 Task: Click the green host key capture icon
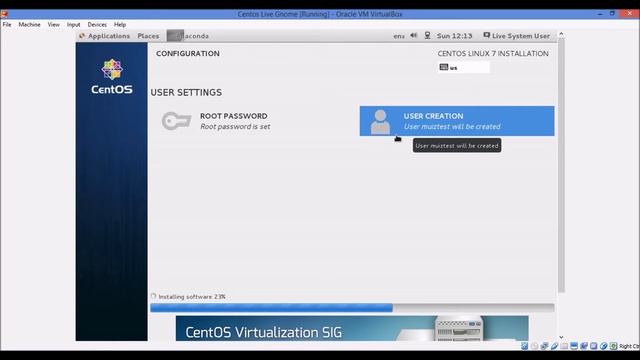(x=613, y=346)
